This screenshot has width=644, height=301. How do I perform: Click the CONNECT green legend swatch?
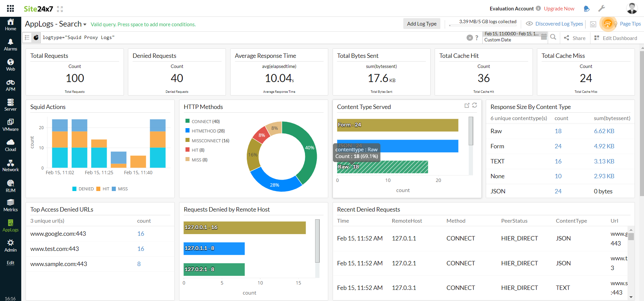[x=188, y=121]
